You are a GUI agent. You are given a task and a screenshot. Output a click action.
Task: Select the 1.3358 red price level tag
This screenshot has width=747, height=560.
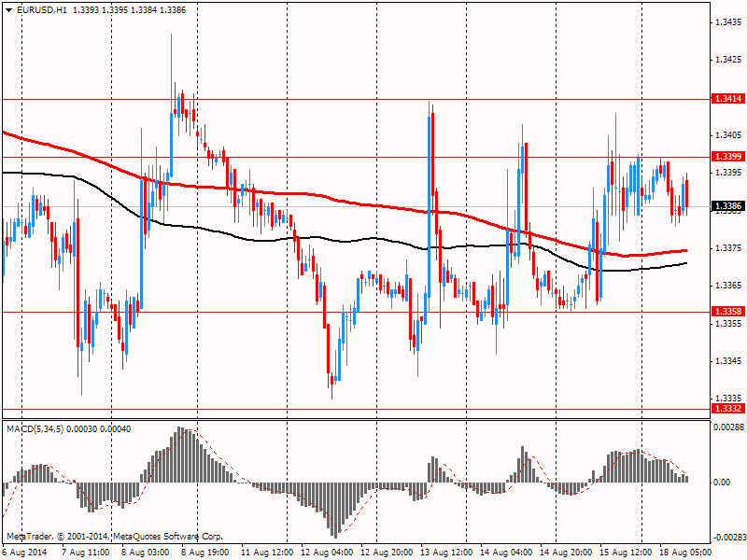point(726,311)
